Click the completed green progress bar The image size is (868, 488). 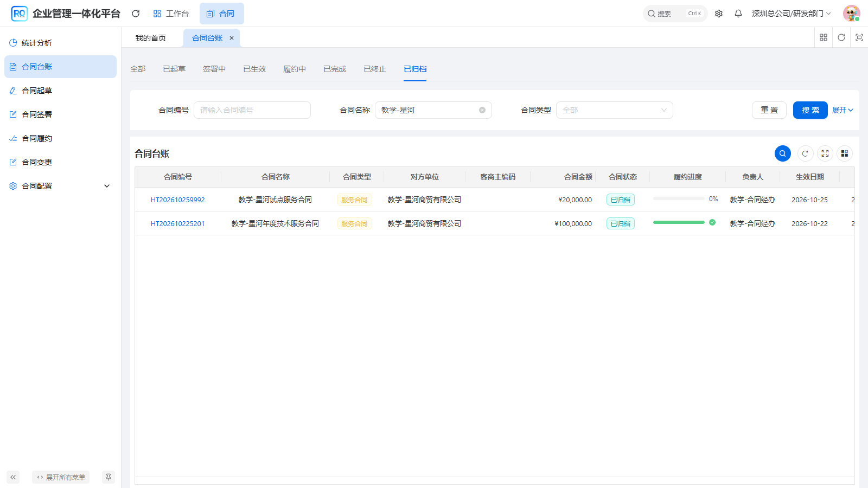pyautogui.click(x=679, y=222)
